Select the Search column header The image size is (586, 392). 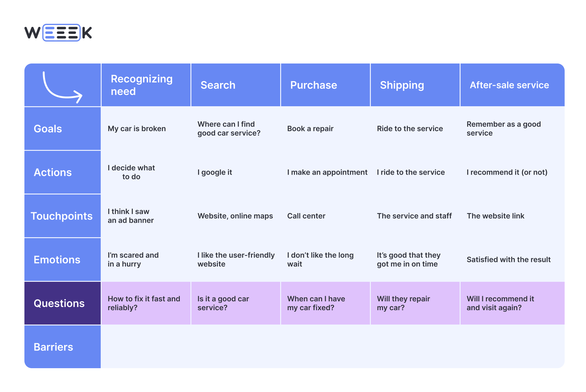(218, 85)
